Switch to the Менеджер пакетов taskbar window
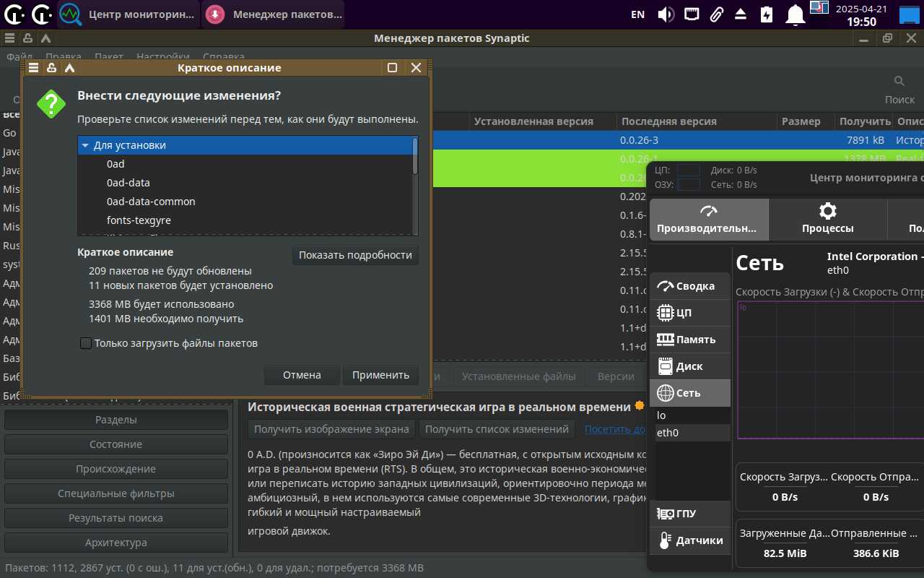Viewport: 924px width, 578px height. click(273, 14)
